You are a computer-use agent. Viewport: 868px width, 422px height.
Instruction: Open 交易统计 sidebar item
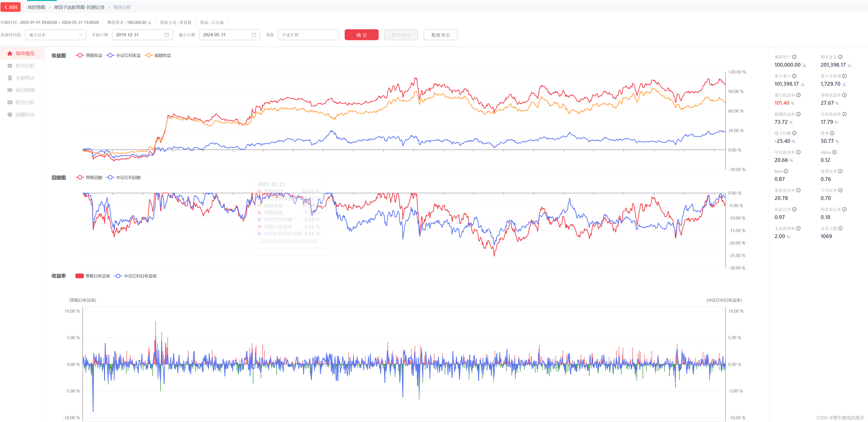click(x=24, y=78)
